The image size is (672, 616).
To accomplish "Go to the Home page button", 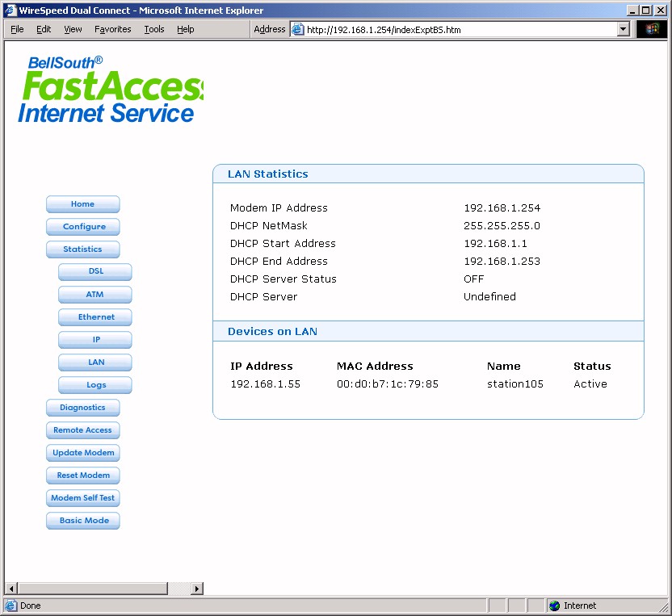I will [x=82, y=204].
